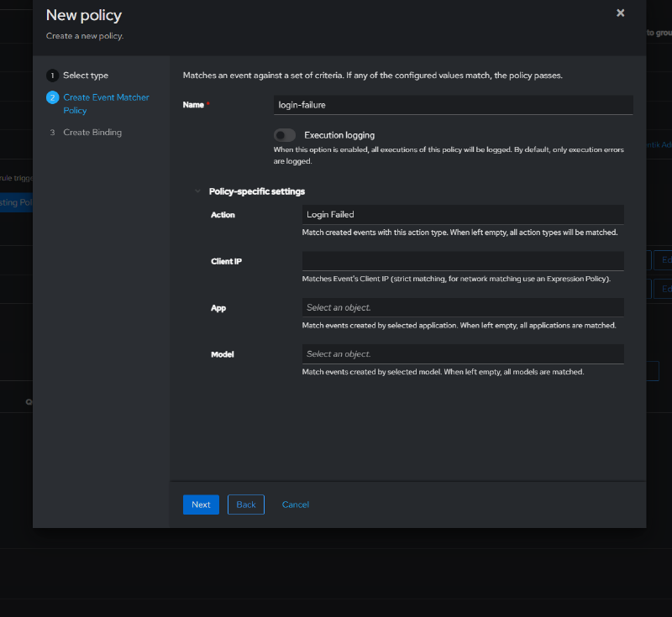
Task: Click the 'Match events created by selected application' hint
Action: pos(459,326)
